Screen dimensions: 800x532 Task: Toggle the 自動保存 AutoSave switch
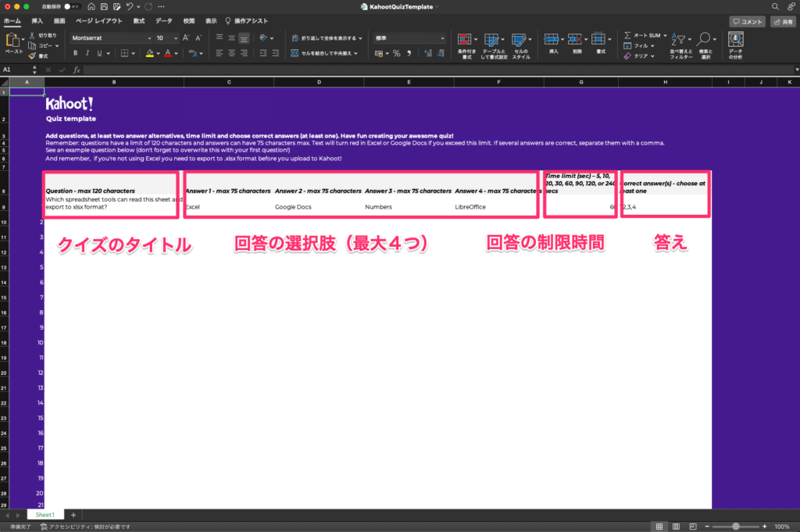point(71,6)
